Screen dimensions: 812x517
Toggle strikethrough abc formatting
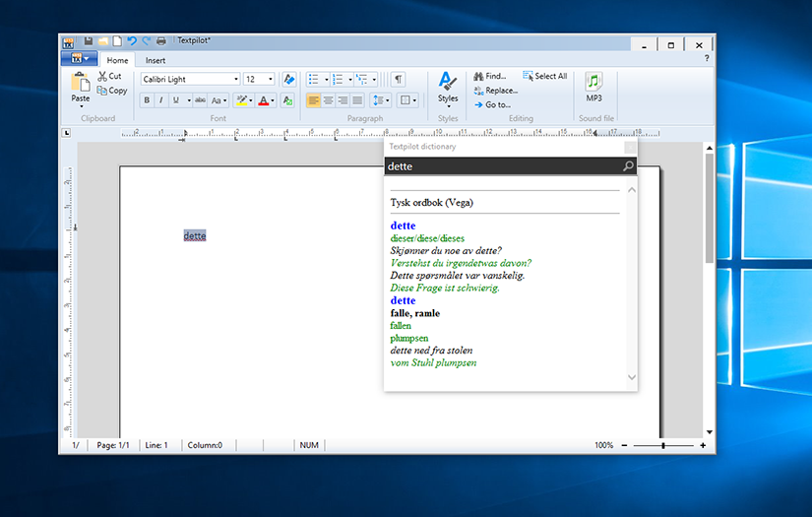pos(201,100)
